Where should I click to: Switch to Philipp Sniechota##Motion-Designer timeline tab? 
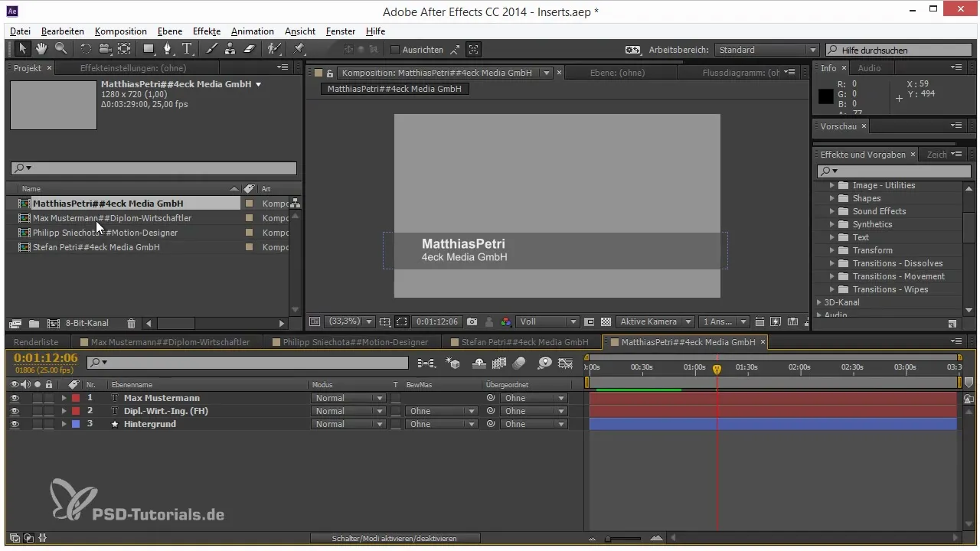[x=355, y=342]
